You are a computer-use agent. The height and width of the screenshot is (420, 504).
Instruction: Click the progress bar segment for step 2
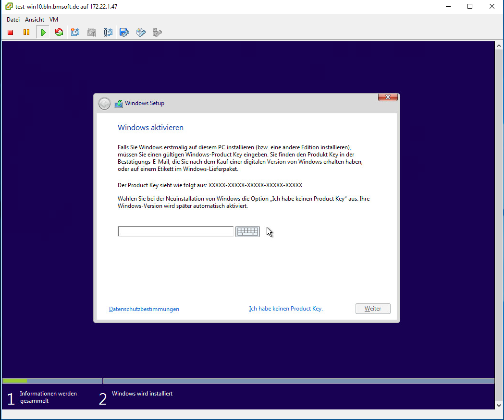[298, 381]
